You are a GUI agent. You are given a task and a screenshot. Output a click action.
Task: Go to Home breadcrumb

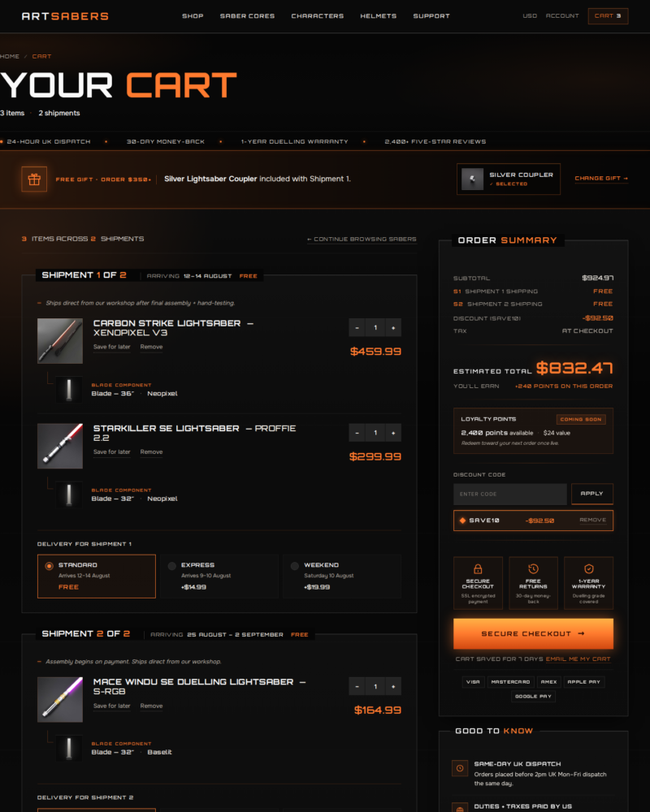[9, 56]
